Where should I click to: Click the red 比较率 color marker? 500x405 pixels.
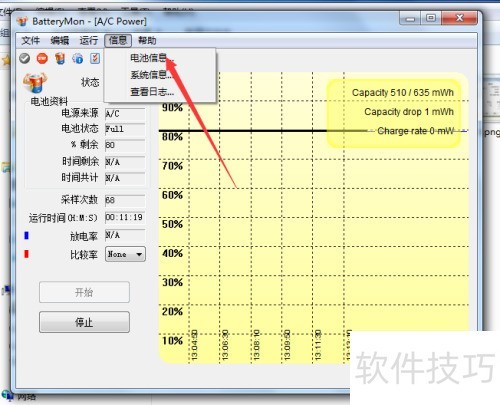(27, 254)
